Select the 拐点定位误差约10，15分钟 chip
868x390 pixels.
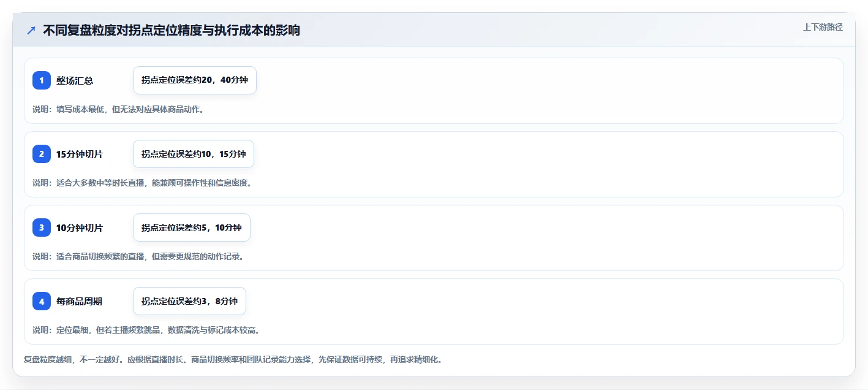[x=194, y=154]
